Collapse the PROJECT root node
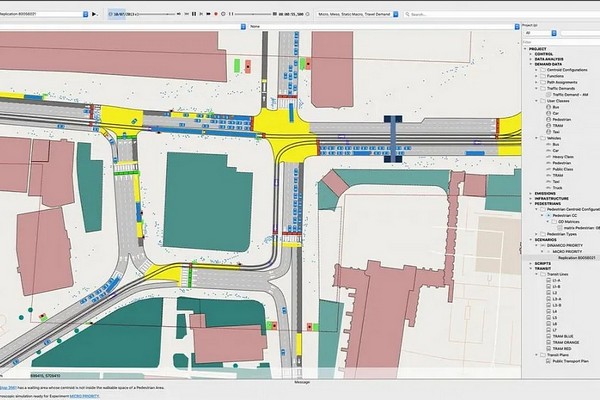The height and width of the screenshot is (400, 600). tap(525, 49)
